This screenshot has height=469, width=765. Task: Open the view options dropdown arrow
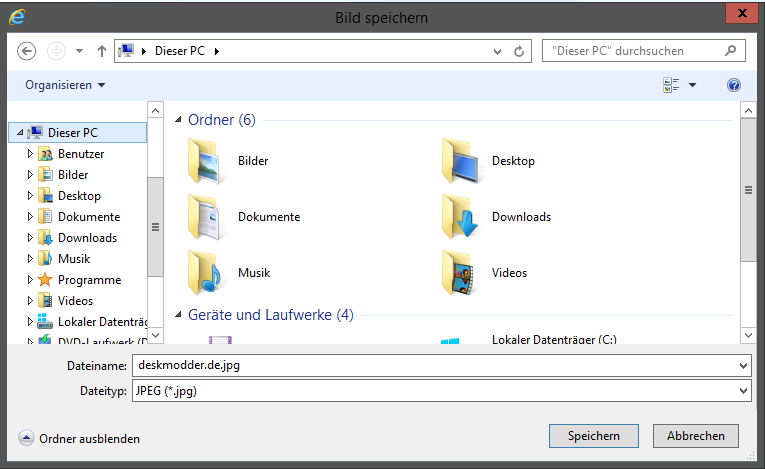tap(692, 85)
